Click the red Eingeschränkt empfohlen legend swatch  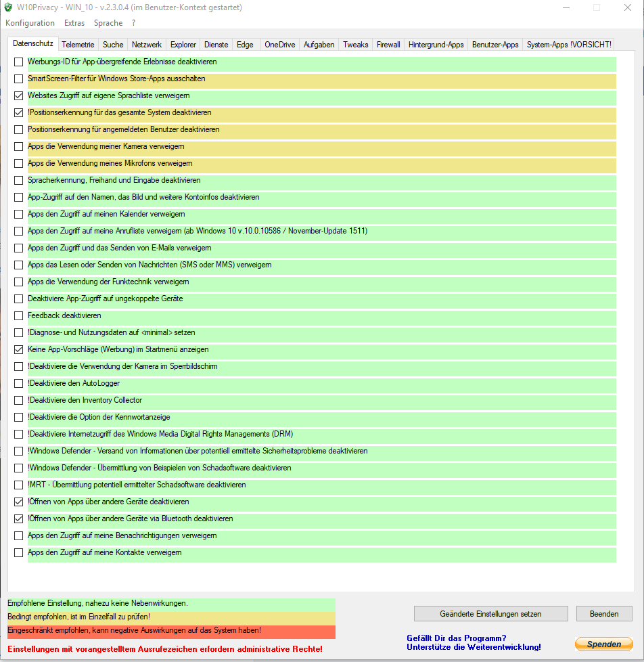pos(171,631)
